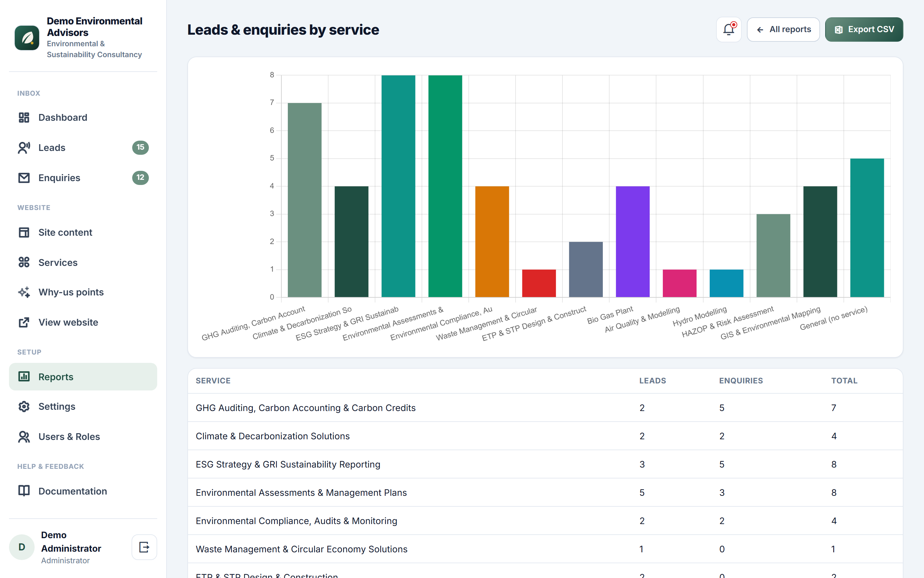The width and height of the screenshot is (924, 578).
Task: Click the Enquiries envelope icon
Action: tap(24, 178)
